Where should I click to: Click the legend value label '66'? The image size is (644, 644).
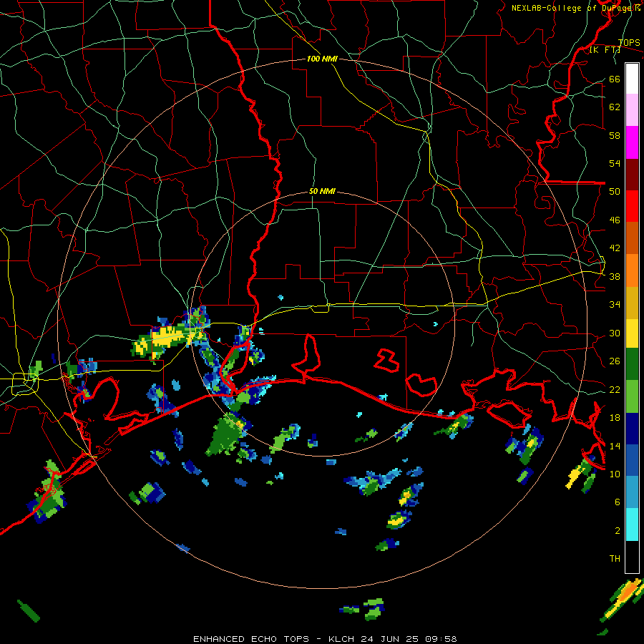(615, 79)
